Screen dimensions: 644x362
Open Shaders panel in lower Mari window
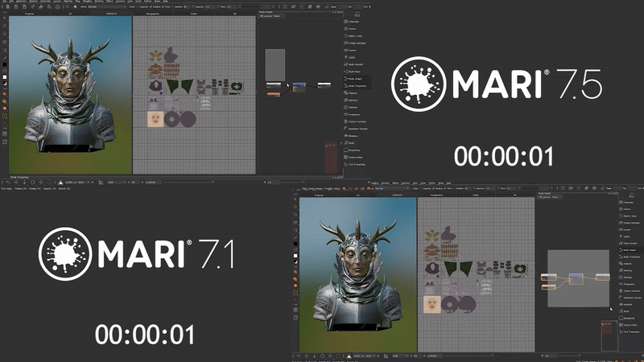coord(627,306)
